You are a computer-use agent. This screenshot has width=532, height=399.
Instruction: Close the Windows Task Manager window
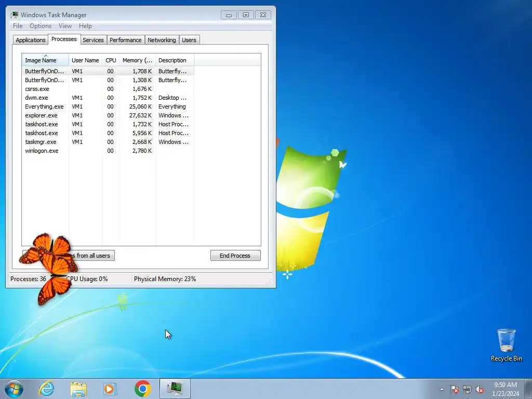263,15
